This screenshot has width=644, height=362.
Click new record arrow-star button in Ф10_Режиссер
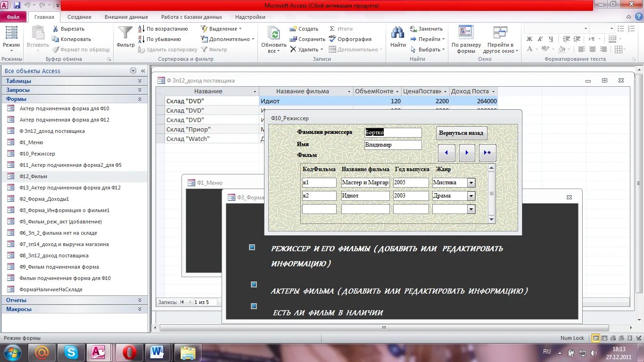[x=487, y=153]
